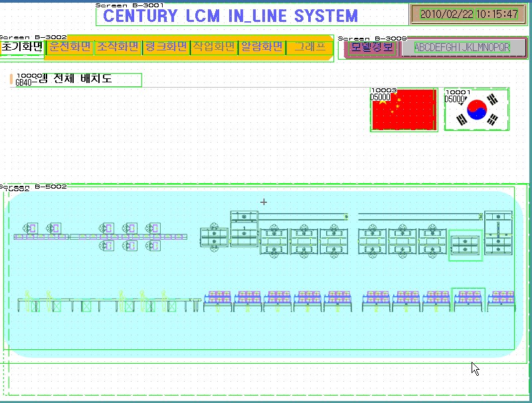Switch to the 그래프 tab

[x=310, y=47]
